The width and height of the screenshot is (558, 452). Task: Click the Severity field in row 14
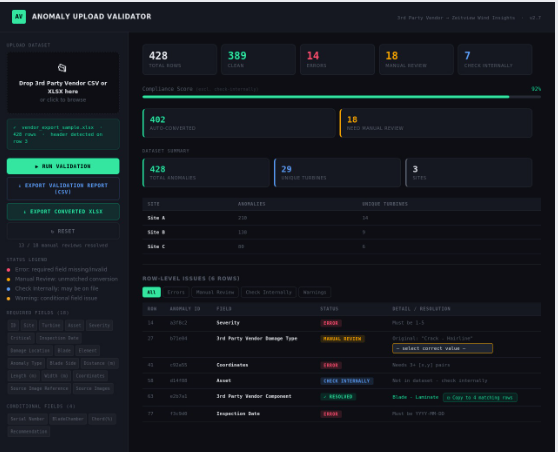[228, 323]
